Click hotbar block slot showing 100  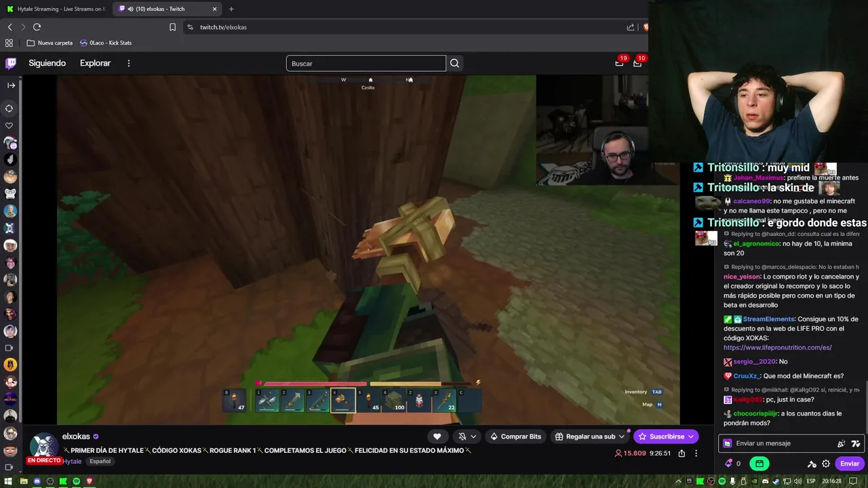394,401
